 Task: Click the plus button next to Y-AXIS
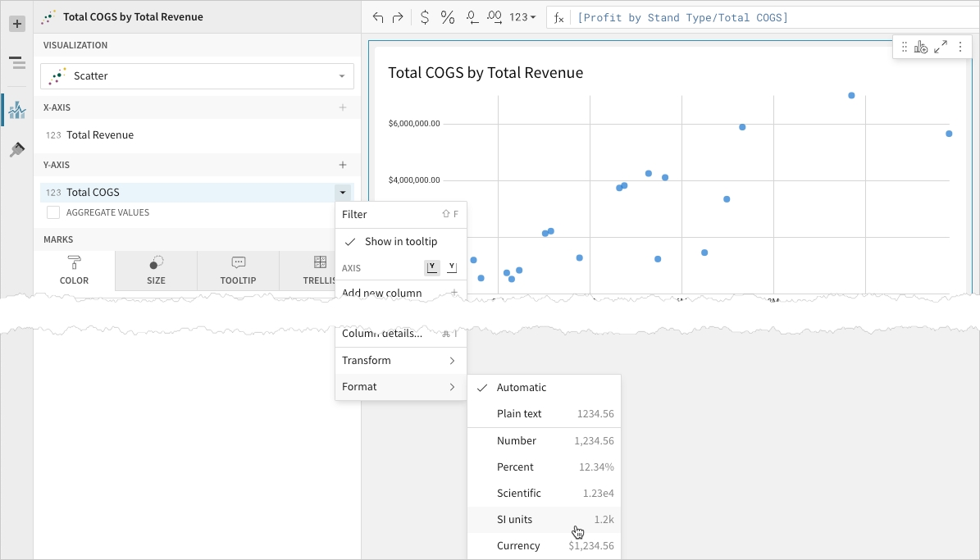[x=343, y=165]
